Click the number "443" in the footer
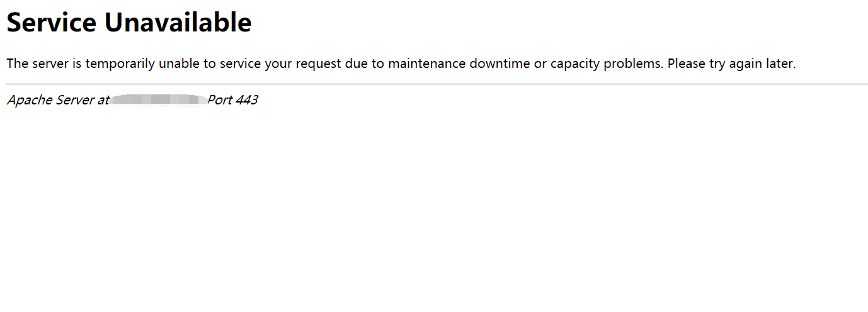The height and width of the screenshot is (312, 868). (246, 100)
